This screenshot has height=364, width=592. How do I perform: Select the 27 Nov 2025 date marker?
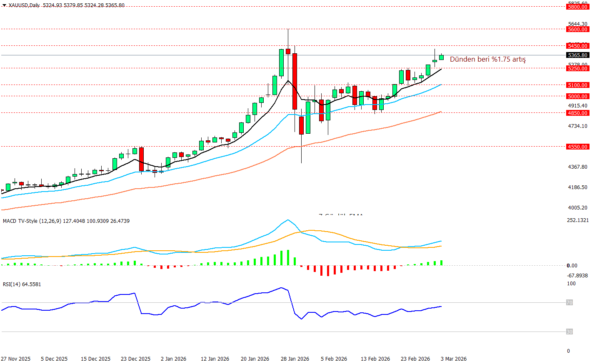click(16, 359)
